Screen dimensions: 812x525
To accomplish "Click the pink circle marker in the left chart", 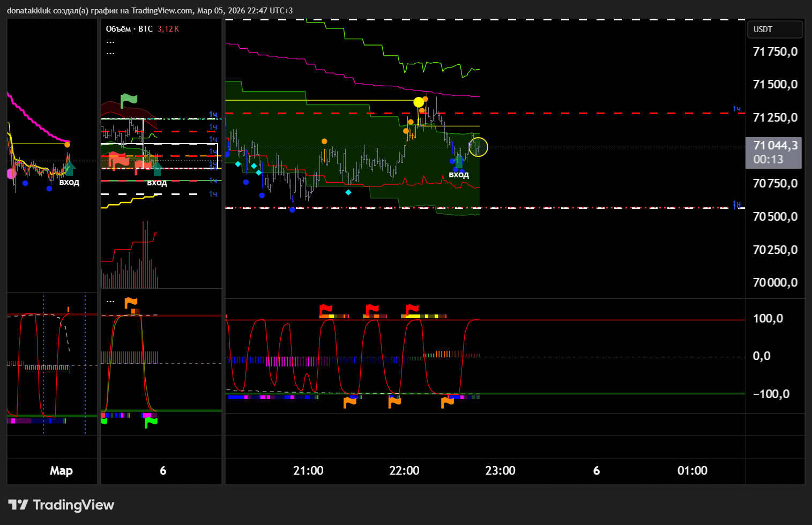I will 11,174.
